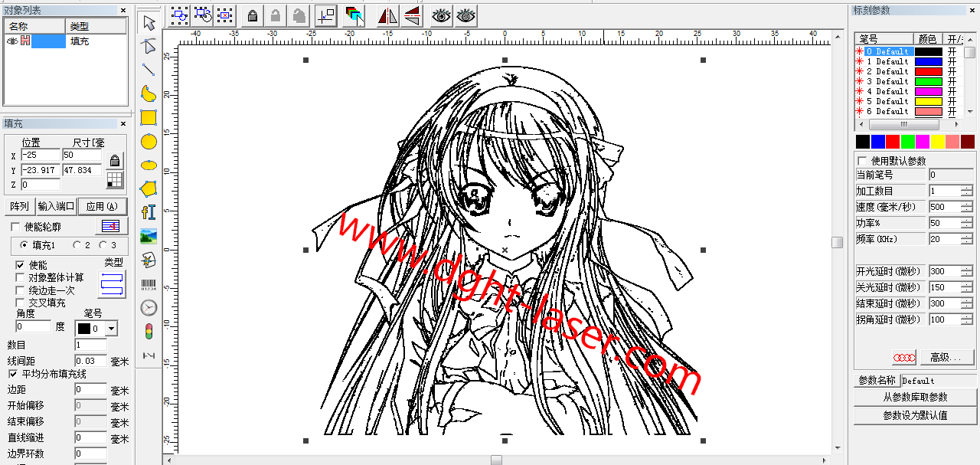Select the Text tool
The height and width of the screenshot is (465, 980).
pos(149,212)
